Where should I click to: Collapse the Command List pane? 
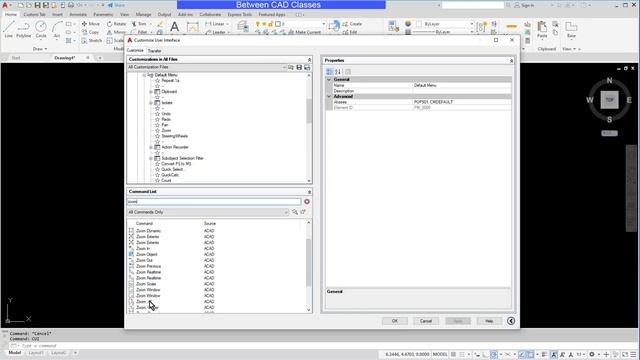[x=309, y=192]
